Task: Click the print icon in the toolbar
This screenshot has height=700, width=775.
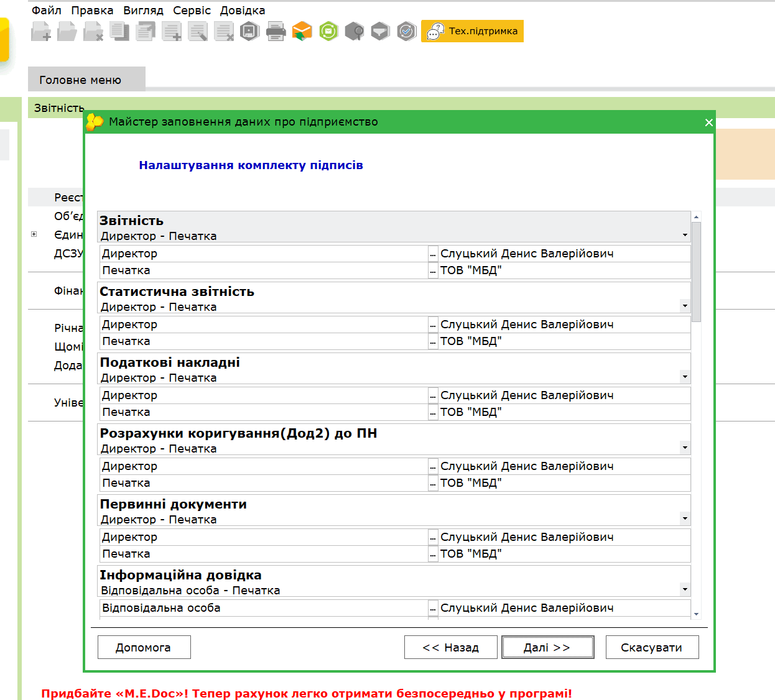Action: point(276,31)
